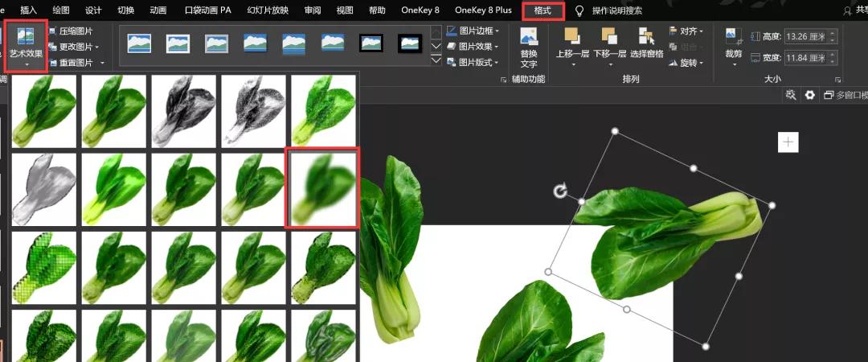
Task: Increase the 高度 height with up stepper
Action: click(x=833, y=34)
